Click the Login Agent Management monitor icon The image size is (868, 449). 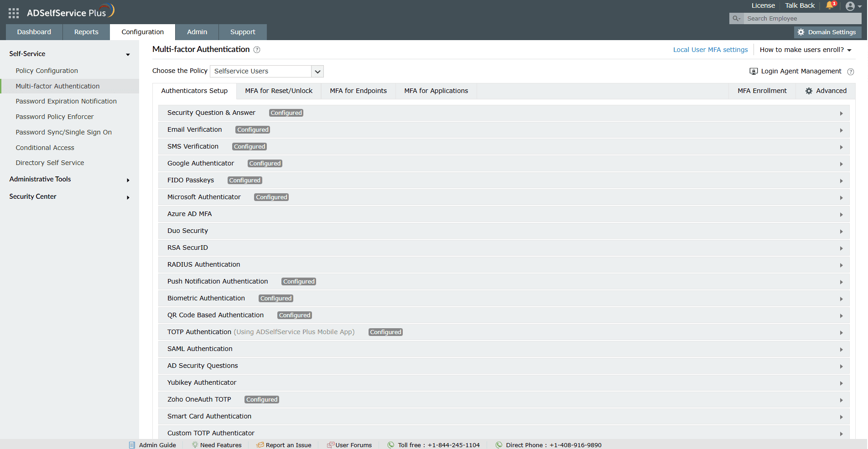754,72
